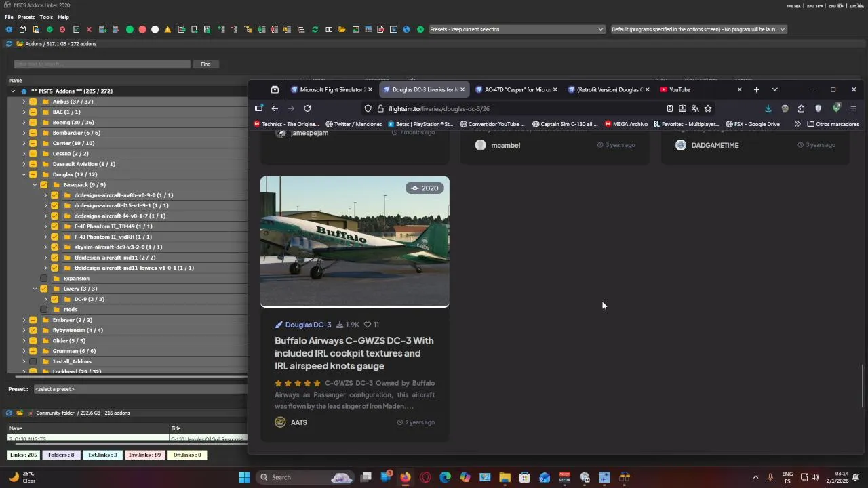The width and height of the screenshot is (868, 488).
Task: Open the browser extensions puzzle icon
Action: pyautogui.click(x=801, y=108)
